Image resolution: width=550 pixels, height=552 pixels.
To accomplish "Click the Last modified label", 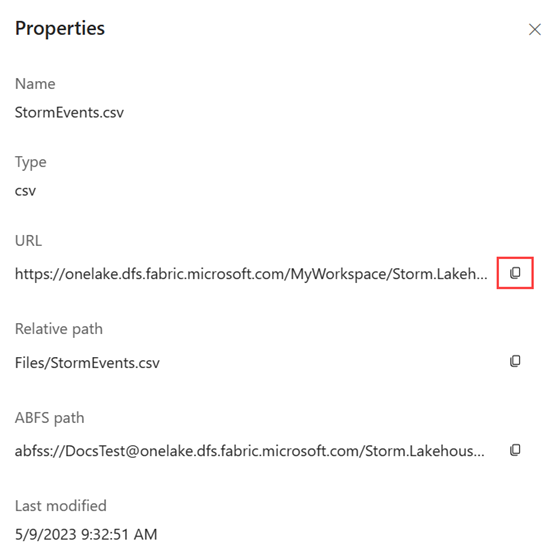I will pyautogui.click(x=61, y=506).
